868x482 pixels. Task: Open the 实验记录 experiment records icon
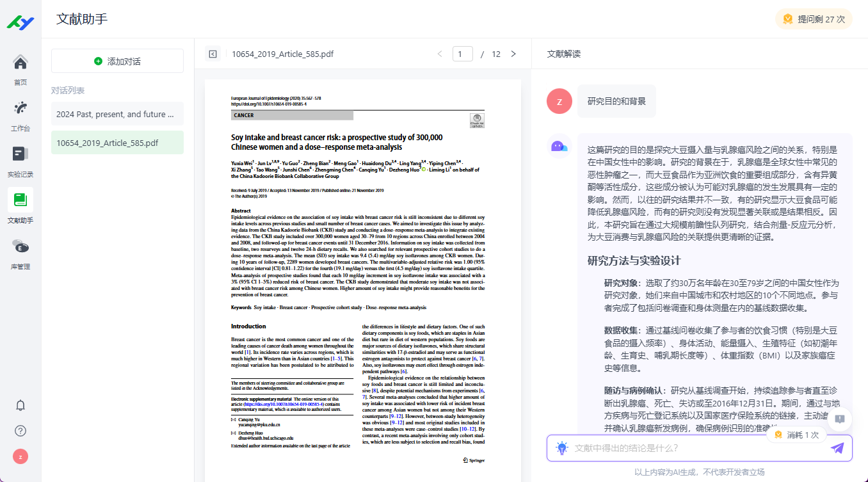(x=20, y=154)
